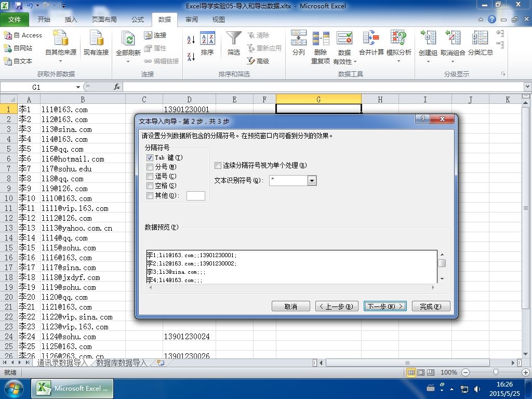The width and height of the screenshot is (532, 399).
Task: Uncheck the Tab 键 delimiter checkbox
Action: click(150, 158)
